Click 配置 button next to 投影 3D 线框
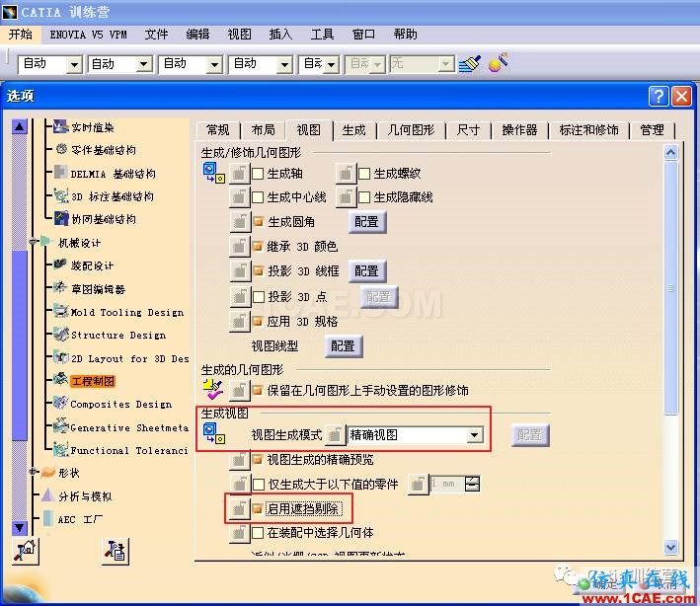Screen dimensions: 700x606 367,270
